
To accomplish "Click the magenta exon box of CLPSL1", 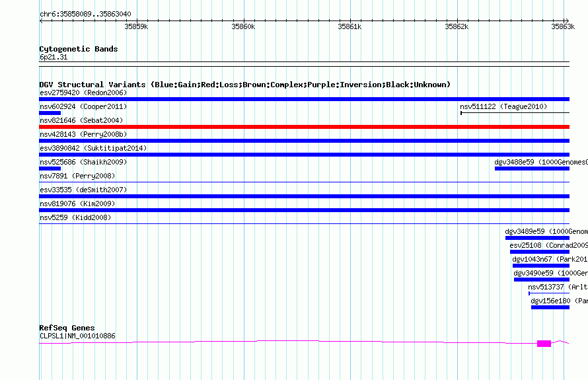I will [544, 343].
